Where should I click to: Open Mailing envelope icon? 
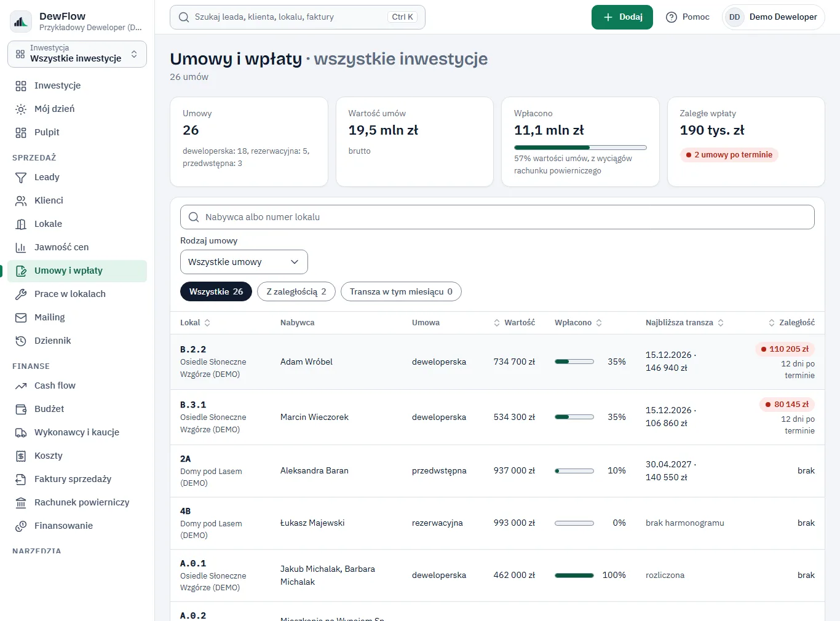click(21, 317)
